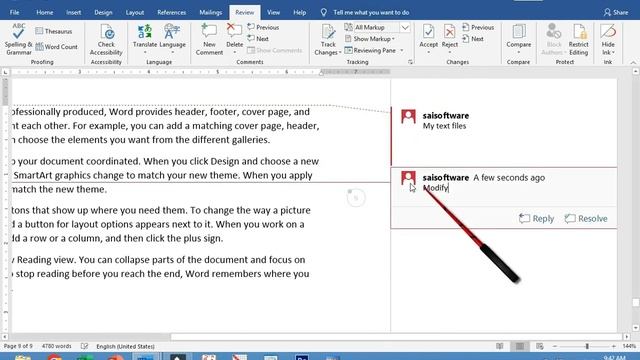Viewport: 640px width, 360px height.
Task: Switch to the Home tab
Action: (44, 12)
